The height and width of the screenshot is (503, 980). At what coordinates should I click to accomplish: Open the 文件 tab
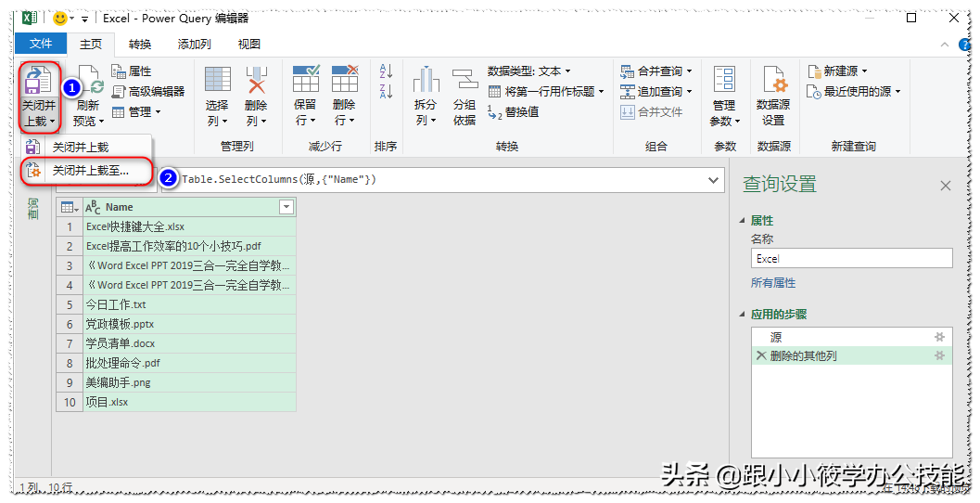pos(41,44)
